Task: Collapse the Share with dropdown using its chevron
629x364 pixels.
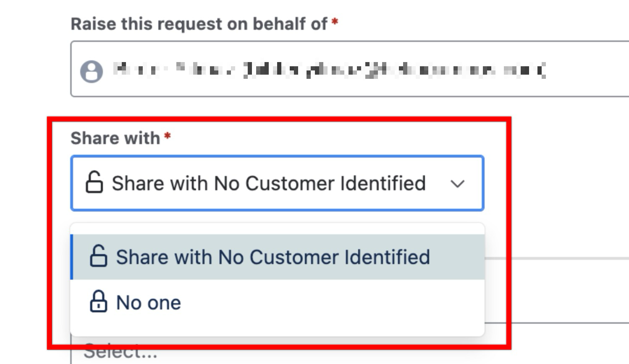Action: click(457, 184)
